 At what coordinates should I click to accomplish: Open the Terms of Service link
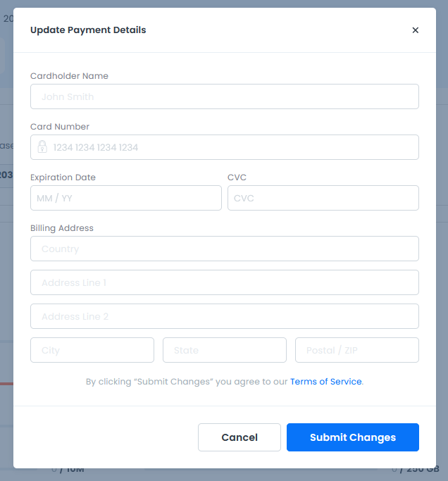[x=325, y=382]
